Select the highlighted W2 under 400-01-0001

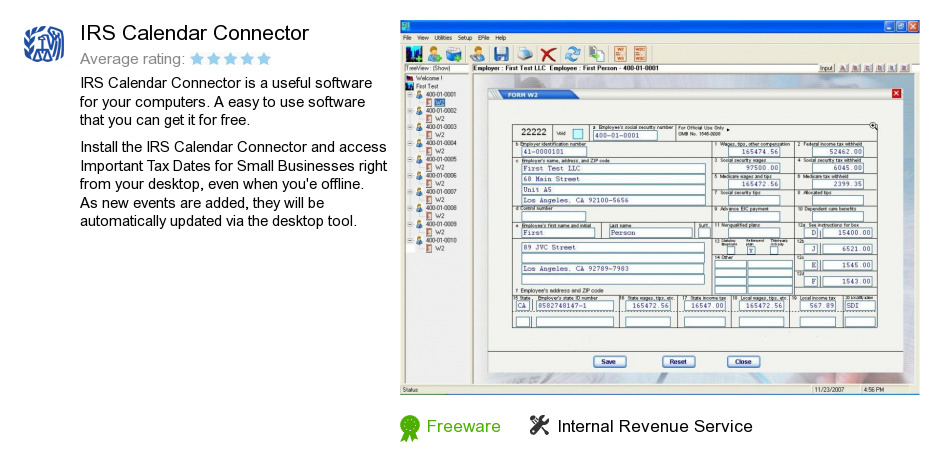439,103
